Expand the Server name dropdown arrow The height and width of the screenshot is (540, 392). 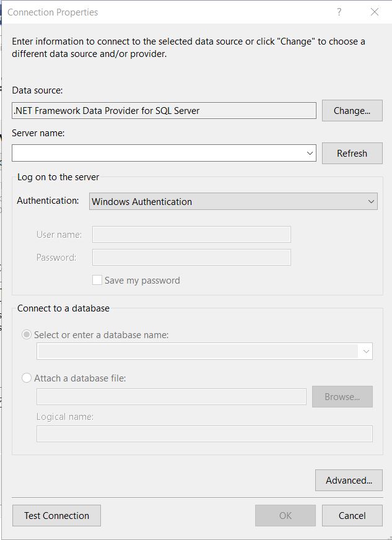coord(310,153)
